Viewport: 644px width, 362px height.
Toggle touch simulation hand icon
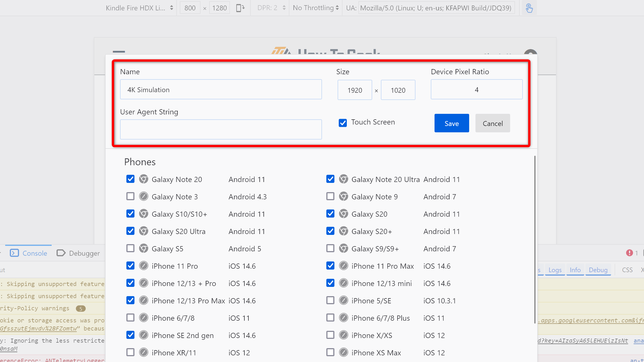pyautogui.click(x=529, y=8)
